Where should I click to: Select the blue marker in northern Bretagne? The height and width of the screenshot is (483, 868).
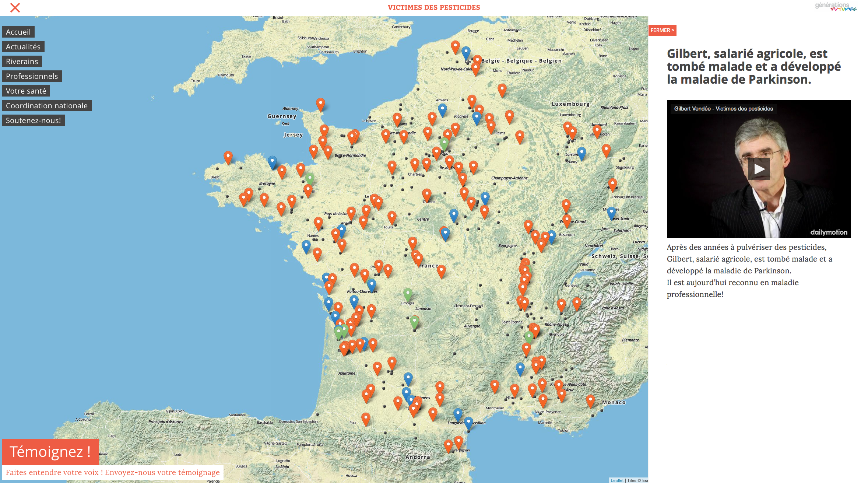pos(272,163)
